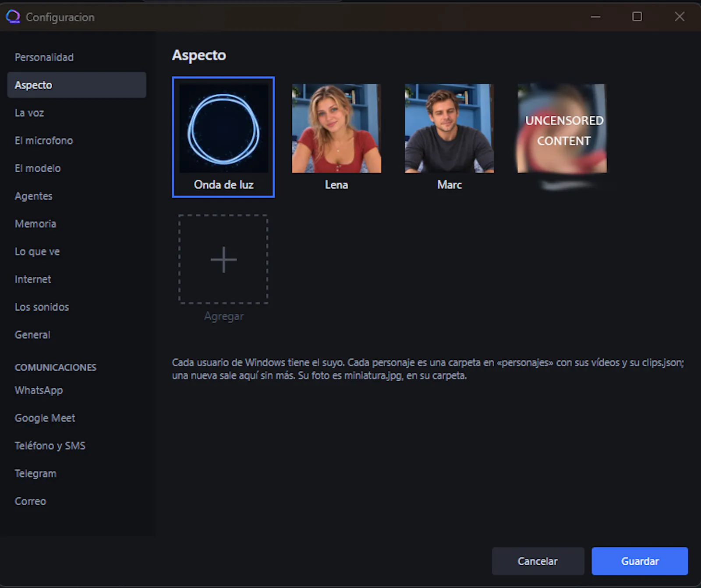Click the Agregar label under the add box
The width and height of the screenshot is (701, 588).
click(x=224, y=316)
